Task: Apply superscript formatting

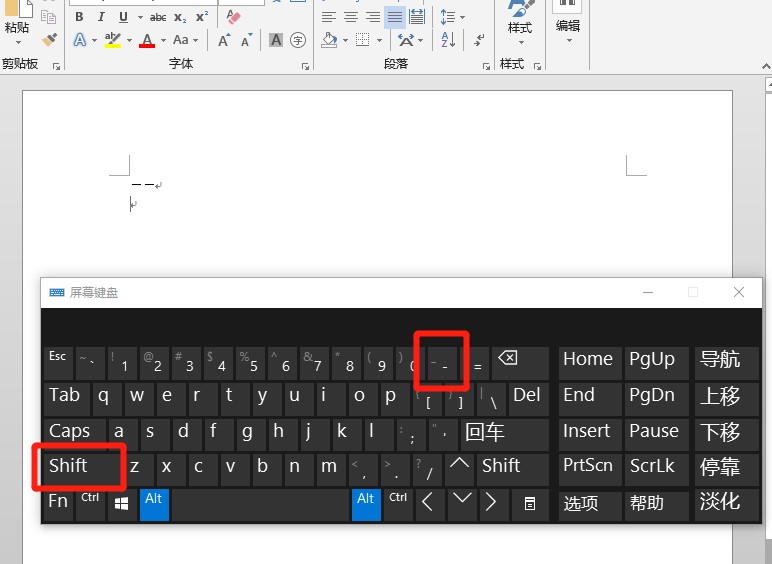Action: [x=202, y=17]
